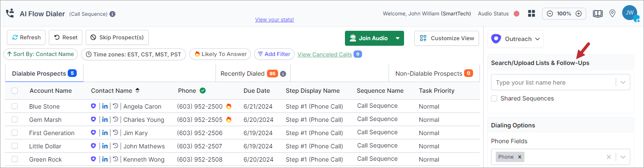Enable the Shared Sequences checkbox

coord(494,98)
